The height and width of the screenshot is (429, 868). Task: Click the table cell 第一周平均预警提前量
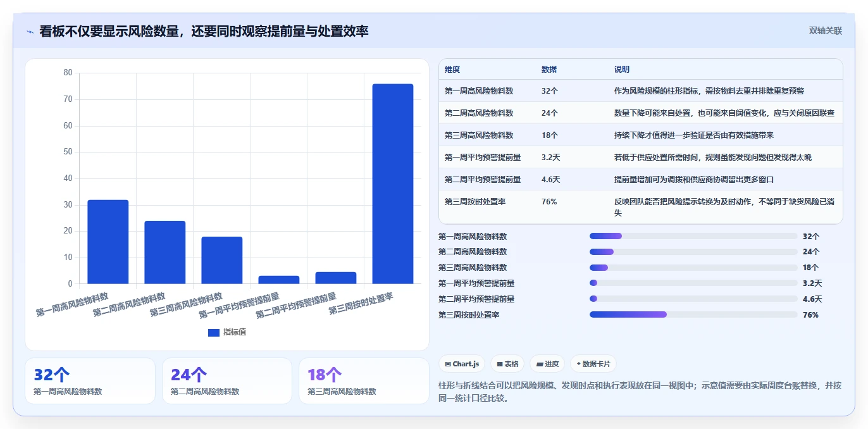point(483,158)
